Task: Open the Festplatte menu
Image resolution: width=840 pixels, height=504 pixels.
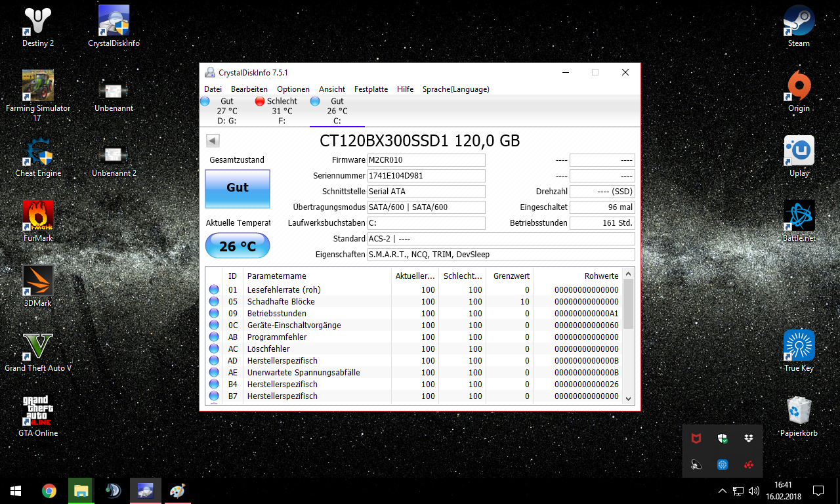Action: pos(371,89)
